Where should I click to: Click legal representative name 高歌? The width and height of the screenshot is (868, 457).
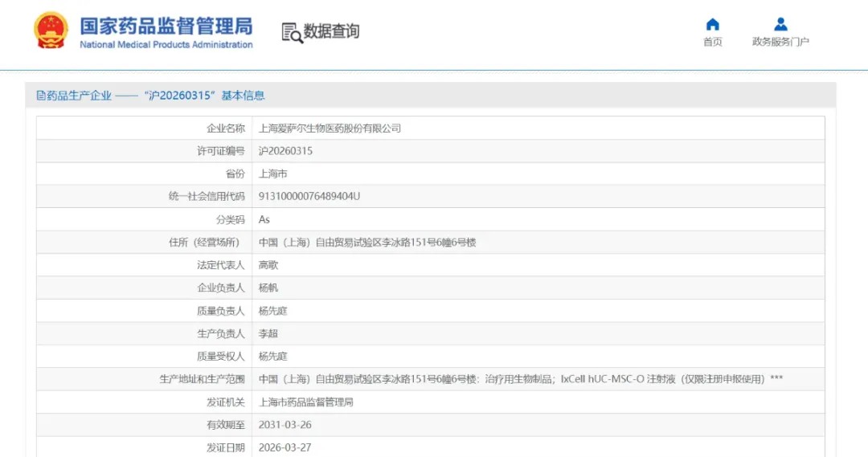(268, 265)
